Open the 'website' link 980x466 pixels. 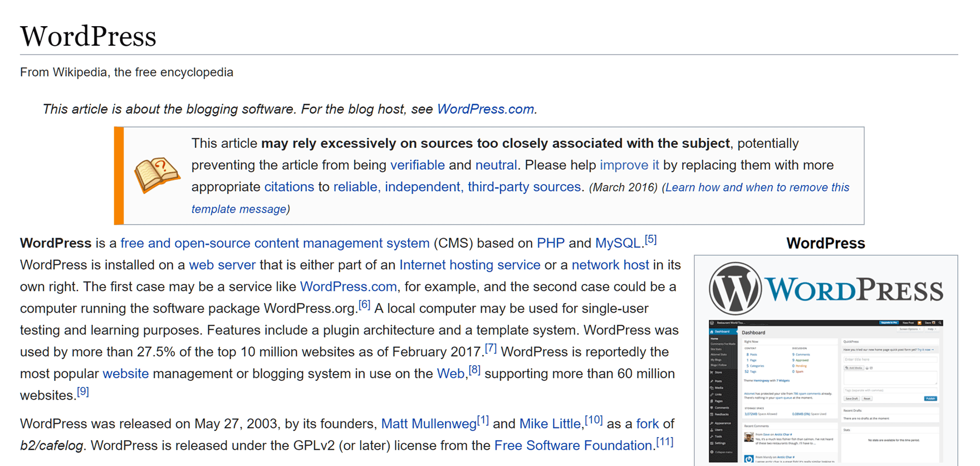[x=126, y=373]
